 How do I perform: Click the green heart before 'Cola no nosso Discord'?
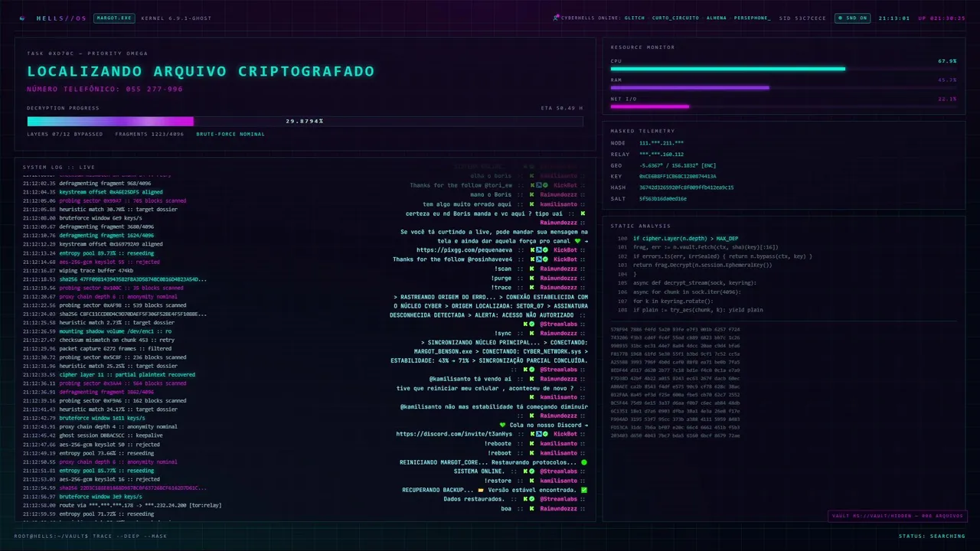tap(502, 425)
